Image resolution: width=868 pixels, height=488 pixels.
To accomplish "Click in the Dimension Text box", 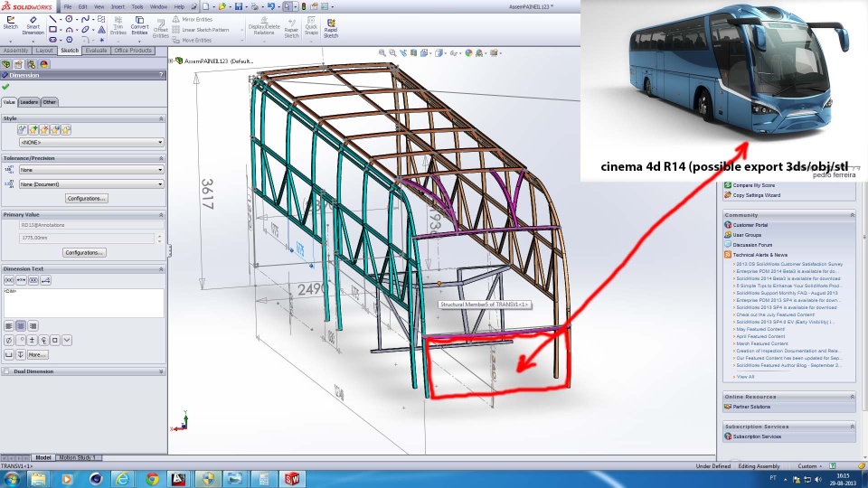I will coord(83,303).
